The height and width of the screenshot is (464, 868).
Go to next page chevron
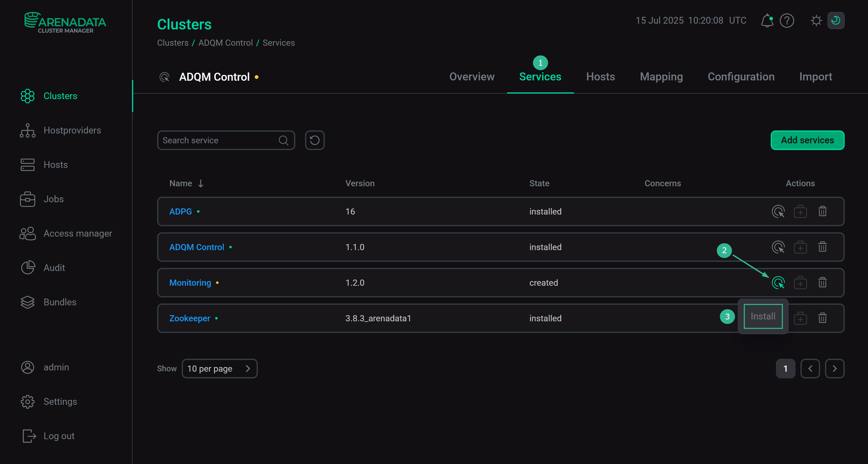(x=834, y=368)
